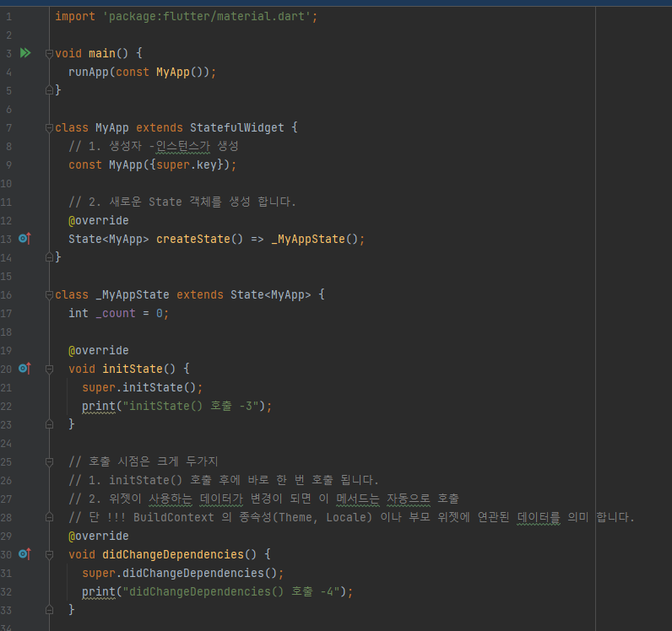Click StatefulWidget class name
The height and width of the screenshot is (631, 672).
click(x=237, y=127)
